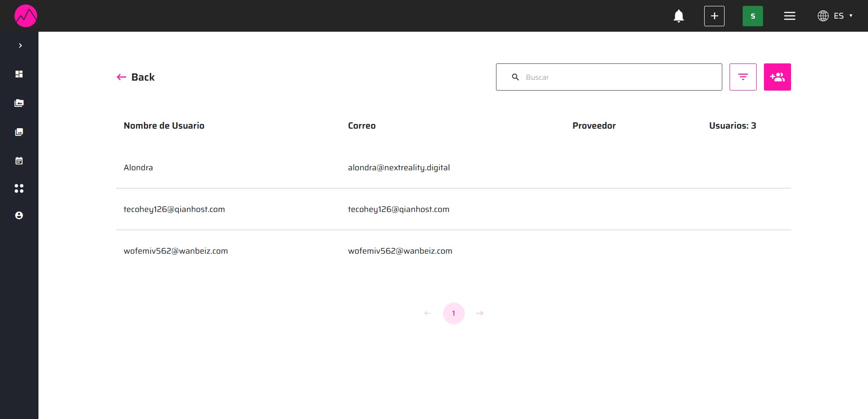Click the Usuarios: 3 count label

point(733,126)
